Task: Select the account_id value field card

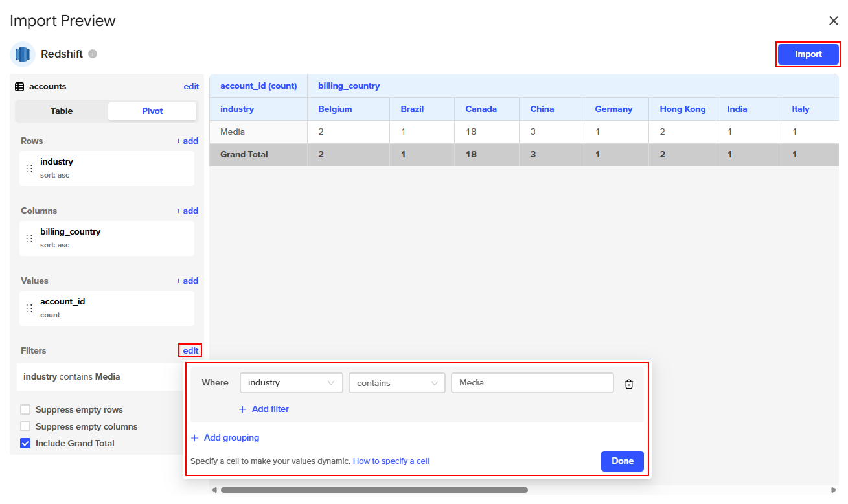Action: coord(107,308)
